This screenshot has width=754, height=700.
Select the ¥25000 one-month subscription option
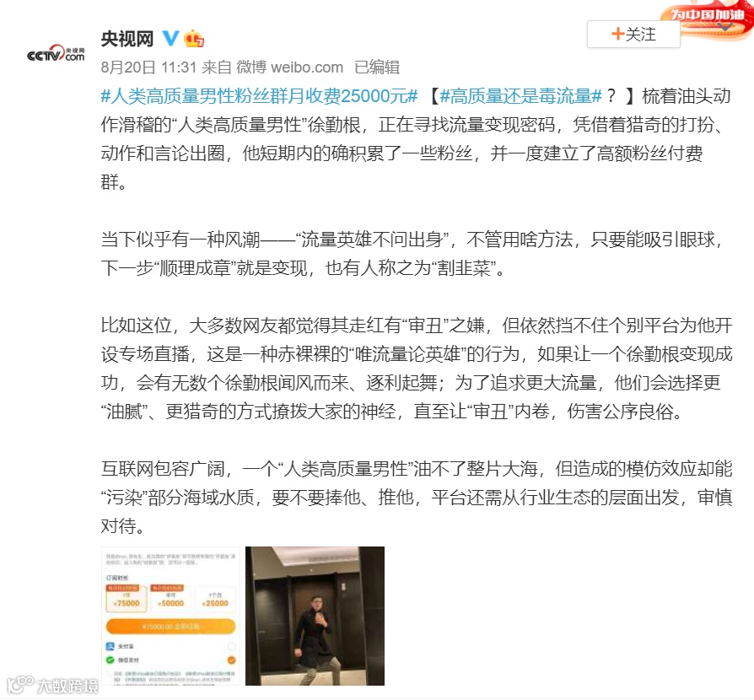(x=215, y=599)
